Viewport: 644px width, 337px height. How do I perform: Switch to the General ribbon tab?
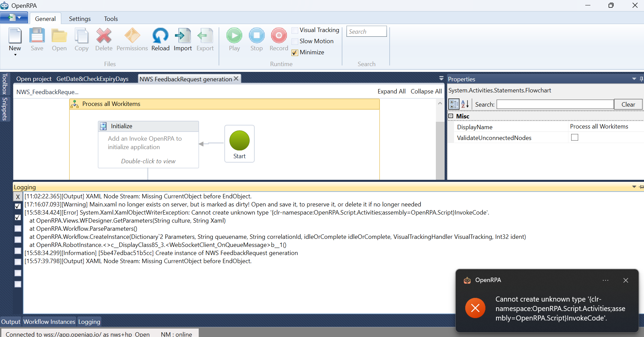point(46,19)
